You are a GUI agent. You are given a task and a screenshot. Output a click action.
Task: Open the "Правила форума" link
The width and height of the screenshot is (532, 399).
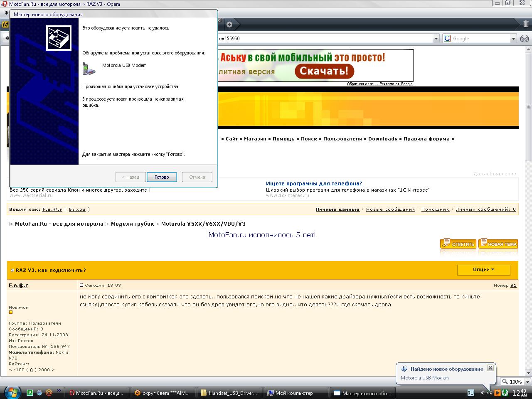pyautogui.click(x=426, y=139)
